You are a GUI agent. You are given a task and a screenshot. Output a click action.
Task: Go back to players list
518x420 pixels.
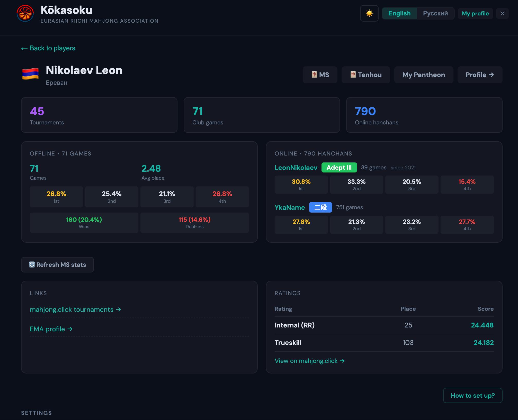(48, 48)
